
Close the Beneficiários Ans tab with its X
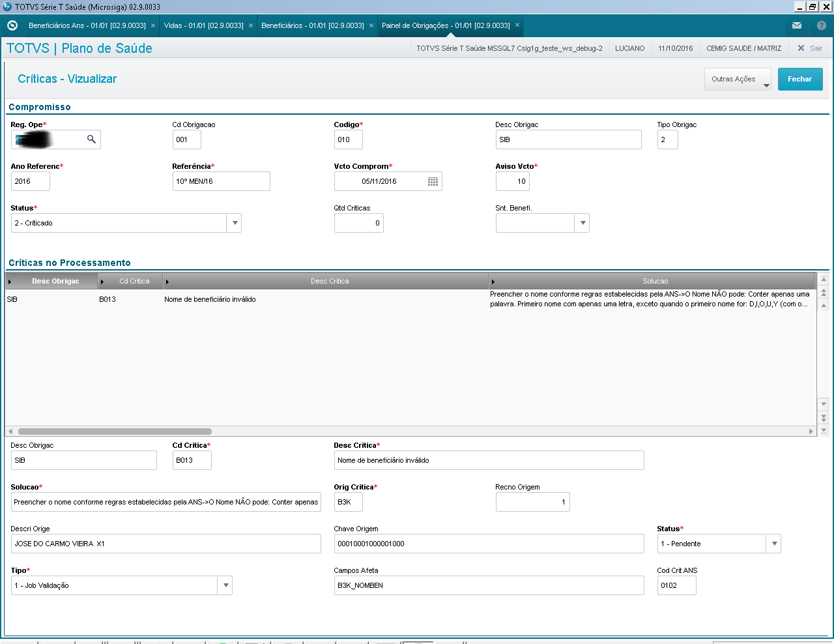[153, 25]
